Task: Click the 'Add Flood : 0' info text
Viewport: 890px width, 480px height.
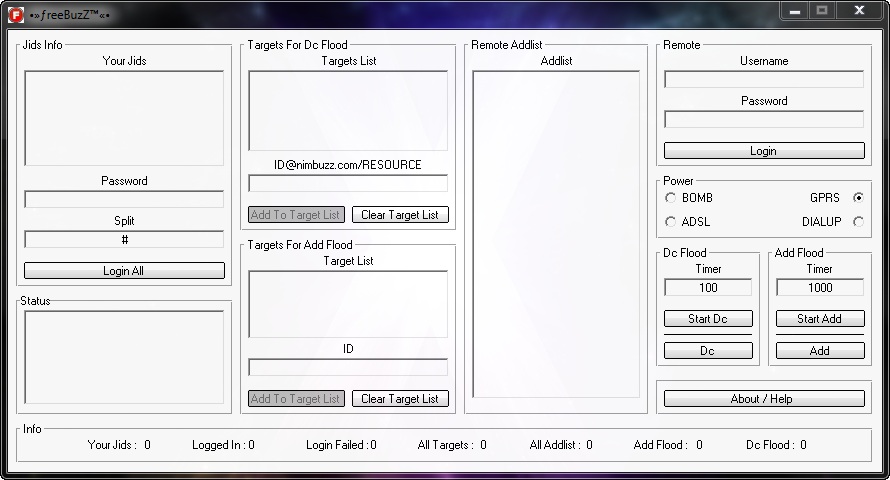Action: click(x=668, y=445)
